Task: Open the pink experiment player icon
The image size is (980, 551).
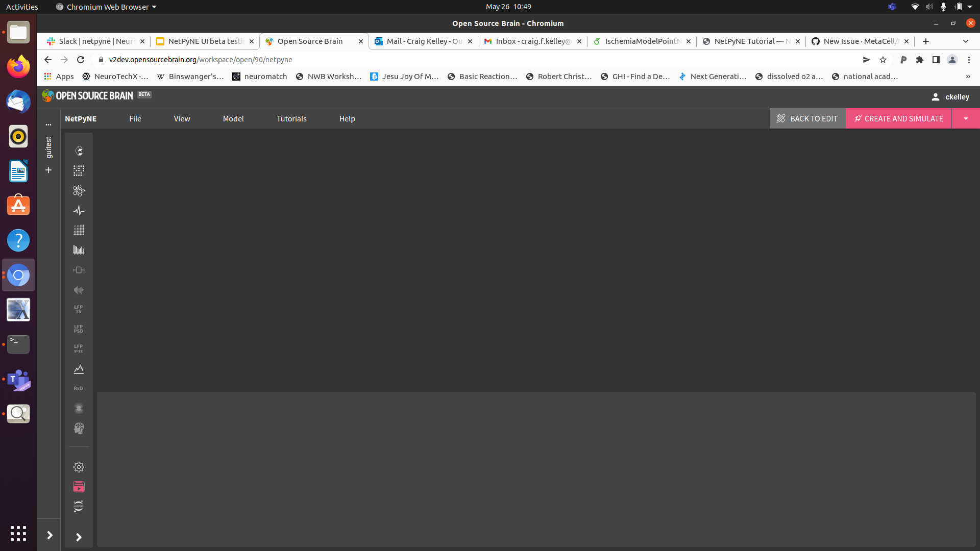Action: point(79,487)
